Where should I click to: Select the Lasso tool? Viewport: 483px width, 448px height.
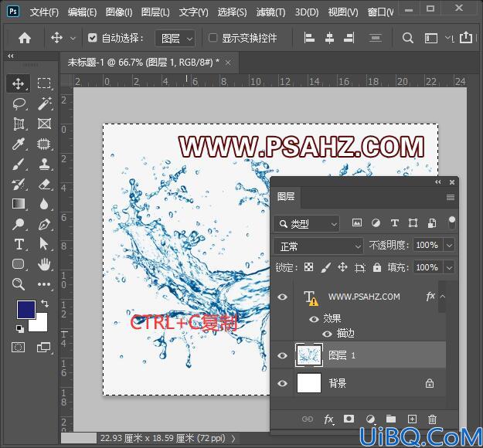[19, 104]
